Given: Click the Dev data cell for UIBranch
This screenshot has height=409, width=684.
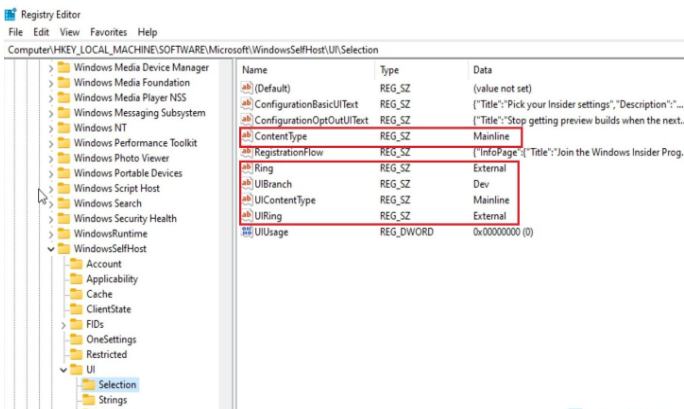Looking at the screenshot, I should click(x=481, y=184).
